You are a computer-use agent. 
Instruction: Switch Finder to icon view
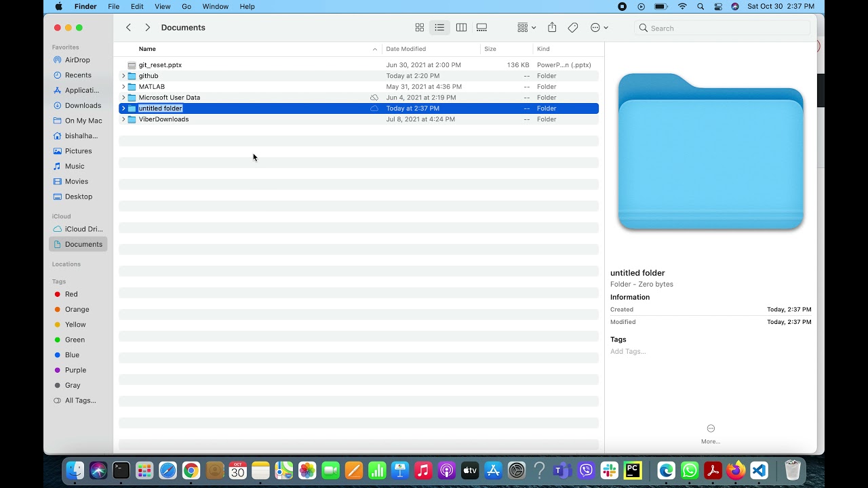click(x=420, y=28)
